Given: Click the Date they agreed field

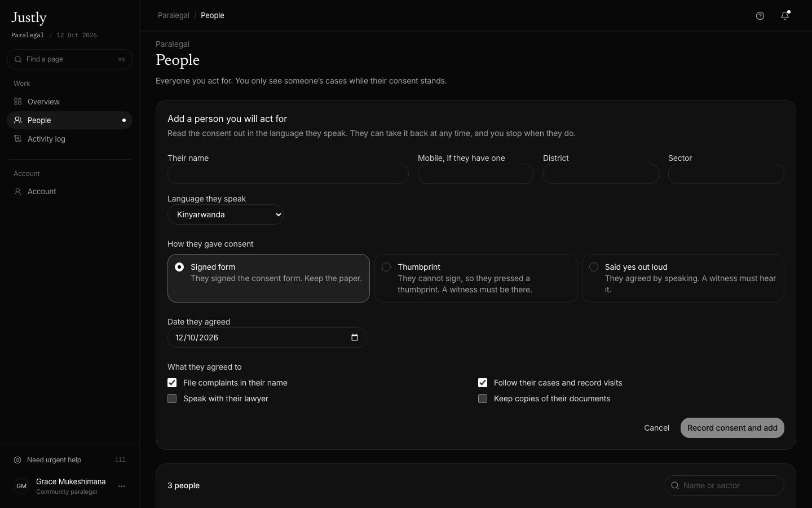Looking at the screenshot, I should coord(267,338).
